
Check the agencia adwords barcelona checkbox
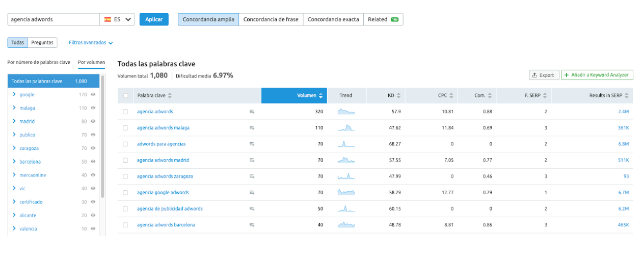point(125,225)
